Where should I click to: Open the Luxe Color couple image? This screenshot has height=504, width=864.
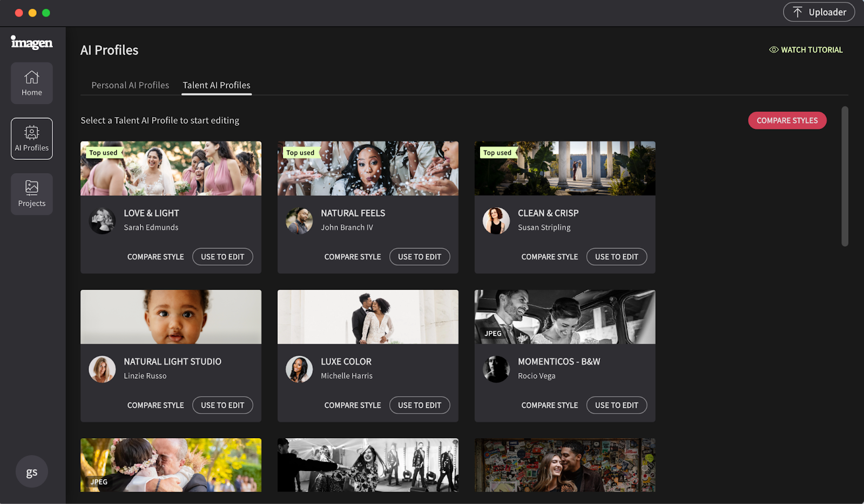point(368,317)
